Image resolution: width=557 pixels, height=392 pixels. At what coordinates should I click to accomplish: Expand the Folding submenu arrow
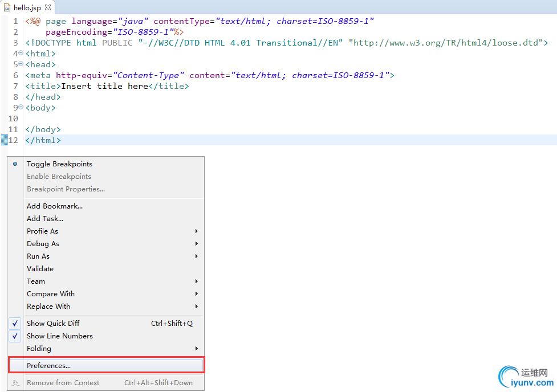tap(197, 349)
